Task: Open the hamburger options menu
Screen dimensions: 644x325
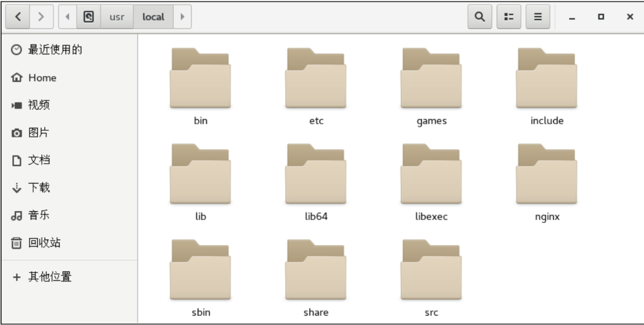Action: point(538,17)
